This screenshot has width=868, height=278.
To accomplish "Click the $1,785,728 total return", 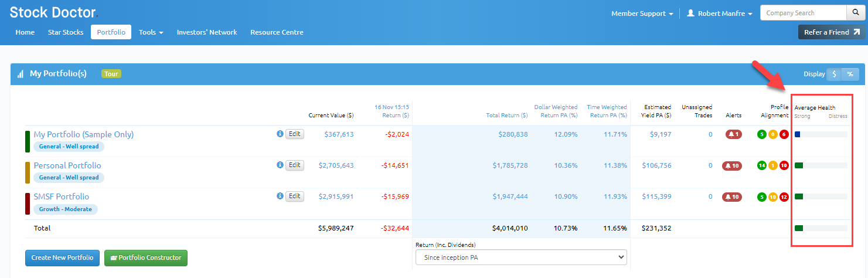I will coord(510,165).
